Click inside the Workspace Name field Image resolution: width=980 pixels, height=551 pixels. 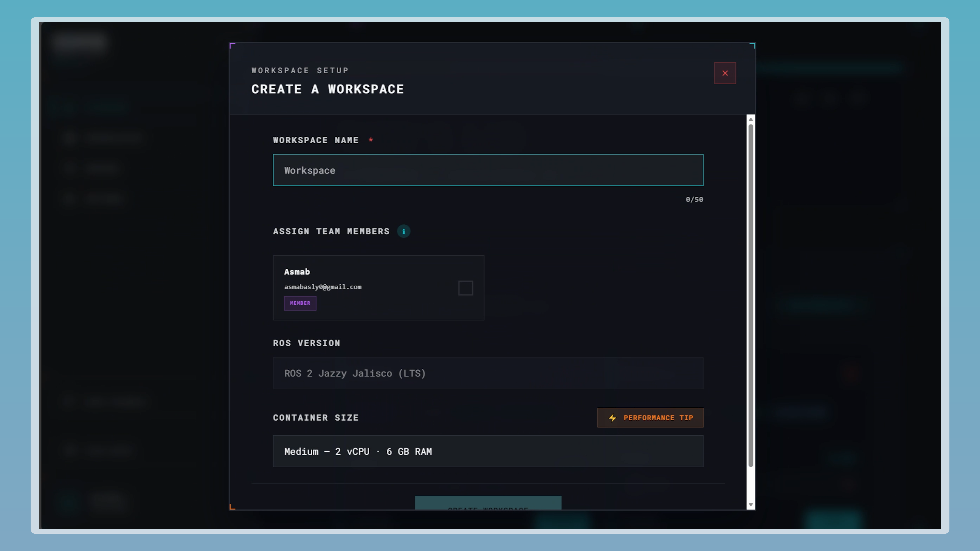click(488, 170)
